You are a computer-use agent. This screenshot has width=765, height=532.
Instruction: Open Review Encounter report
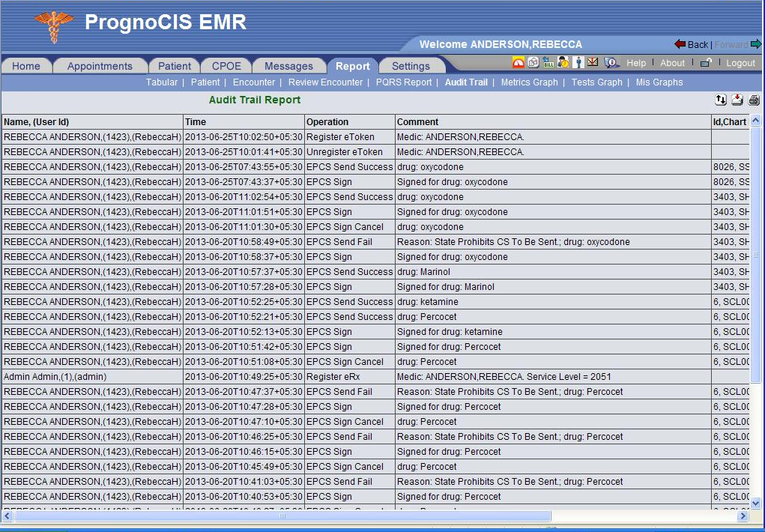(325, 82)
